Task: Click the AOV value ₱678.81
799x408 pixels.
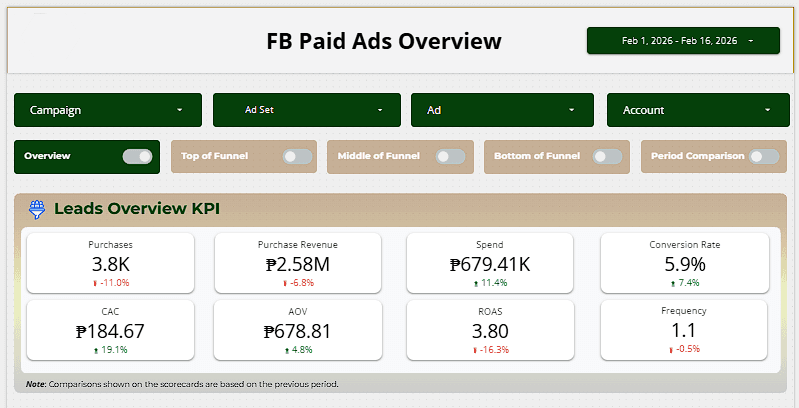Action: tap(298, 332)
